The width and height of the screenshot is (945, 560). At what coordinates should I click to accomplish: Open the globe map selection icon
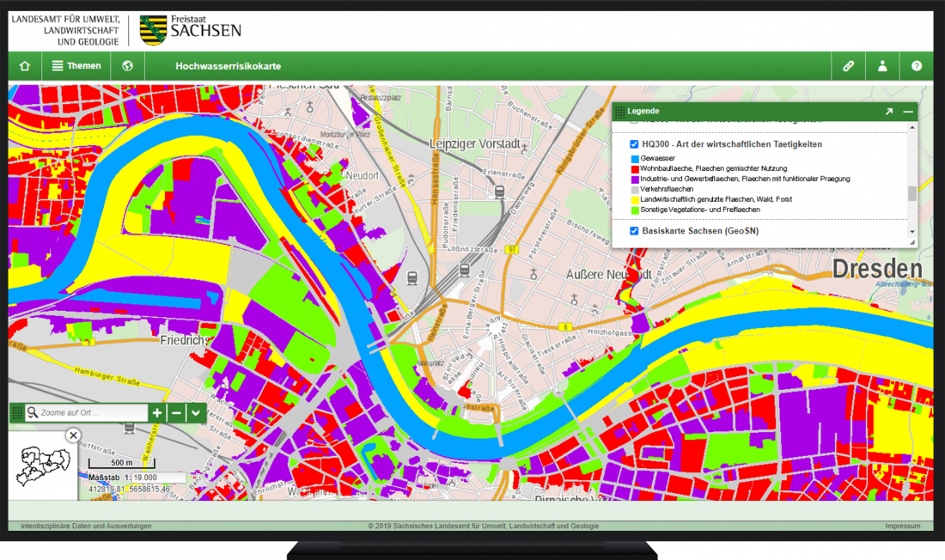tap(127, 66)
